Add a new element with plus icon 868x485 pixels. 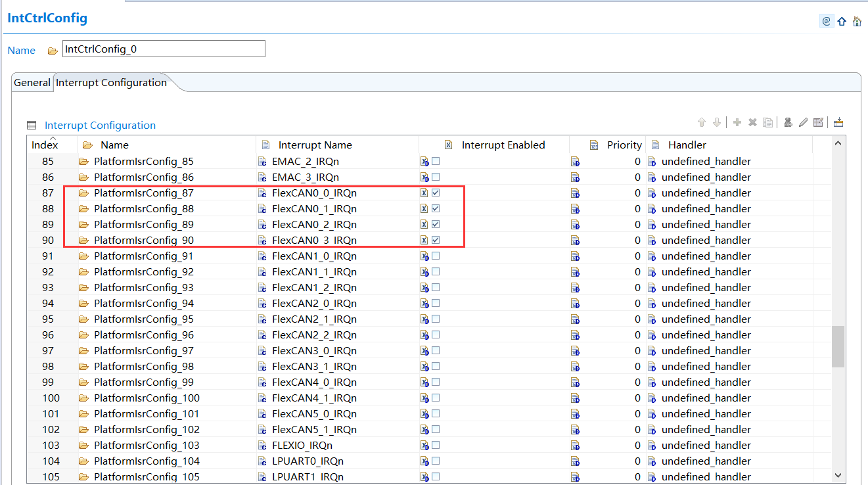[737, 122]
